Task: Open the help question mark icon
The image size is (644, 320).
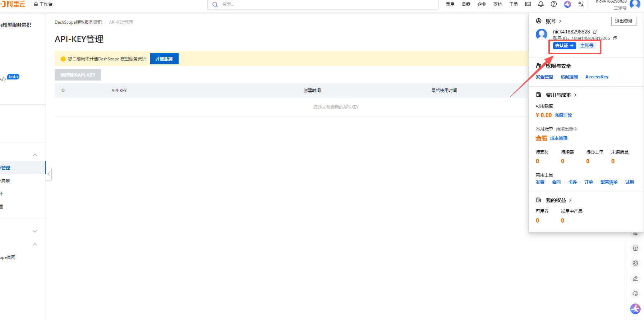Action: [x=554, y=4]
